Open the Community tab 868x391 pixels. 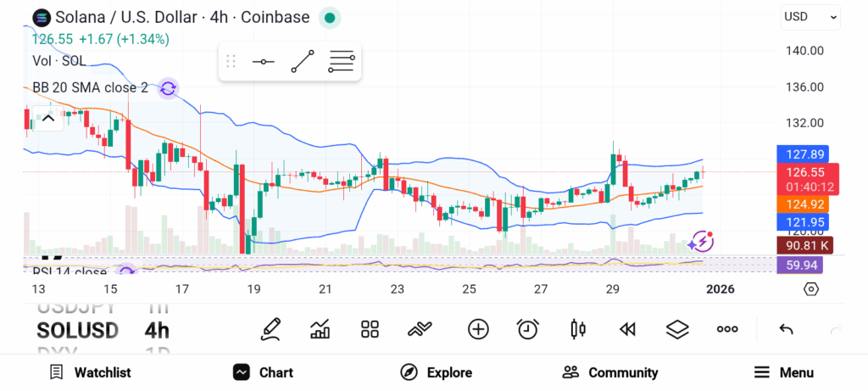[x=610, y=372]
